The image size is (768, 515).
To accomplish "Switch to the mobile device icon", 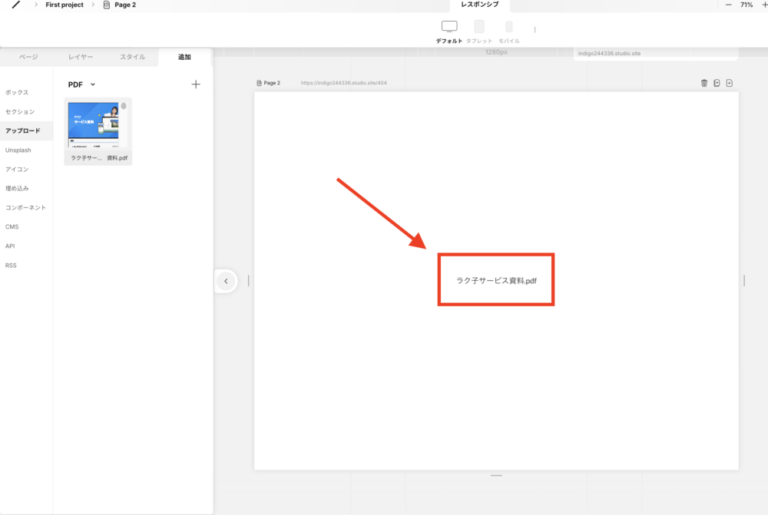I will tap(509, 27).
